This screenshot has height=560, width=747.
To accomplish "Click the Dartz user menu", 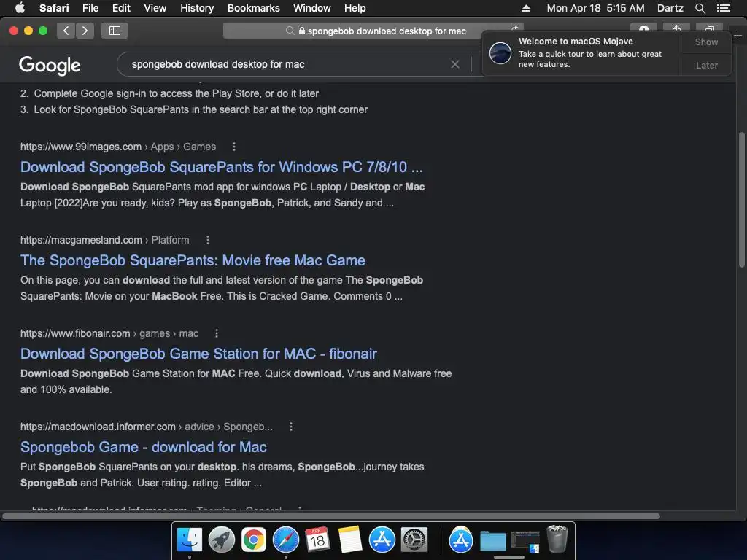I will [670, 8].
